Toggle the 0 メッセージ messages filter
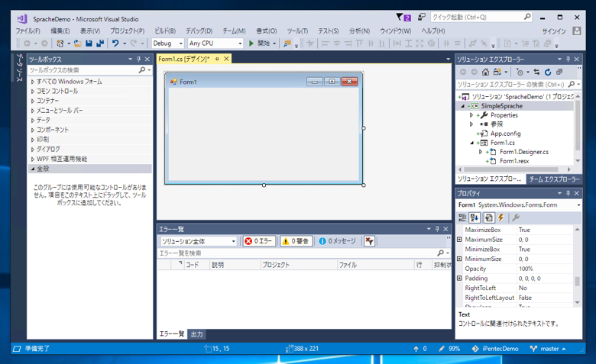 pyautogui.click(x=338, y=241)
